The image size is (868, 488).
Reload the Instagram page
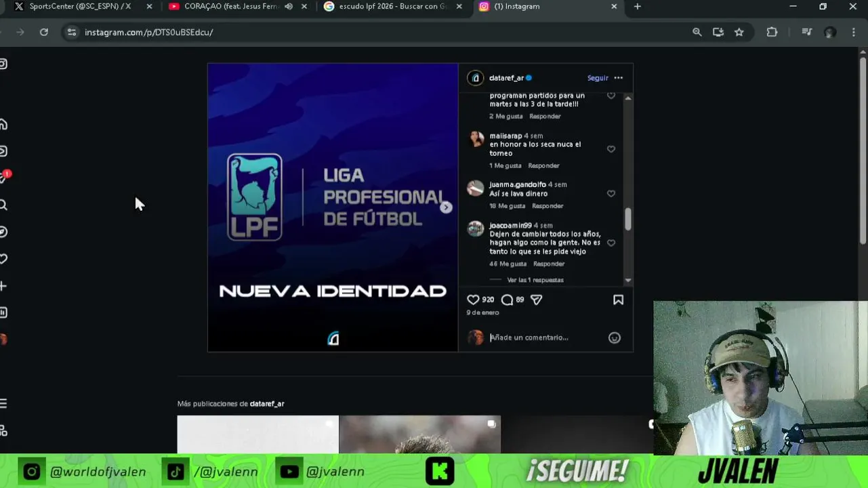44,32
